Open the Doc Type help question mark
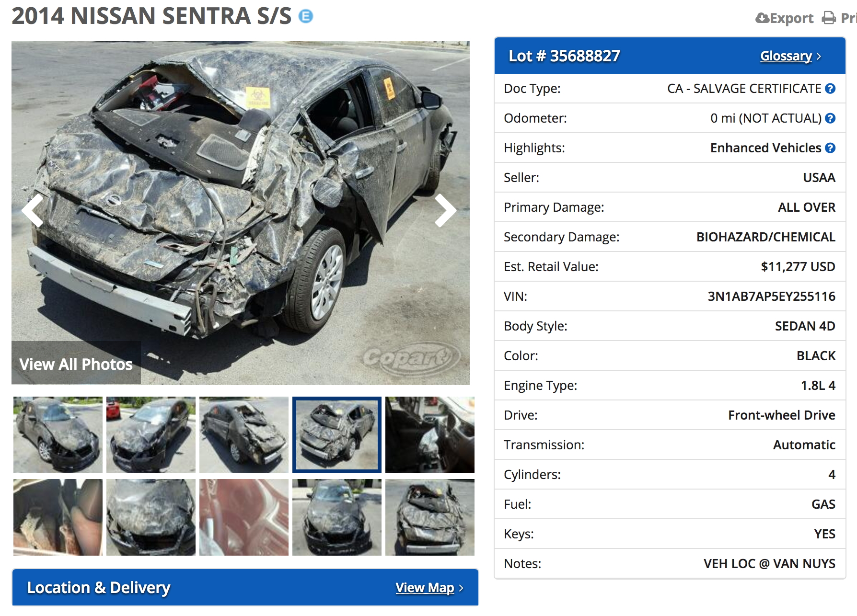Screen dimensions: 857x616 (x=831, y=89)
